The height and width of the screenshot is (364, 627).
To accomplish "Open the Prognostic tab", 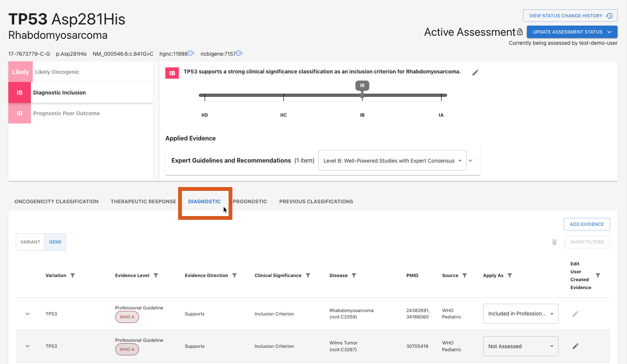I will (250, 201).
